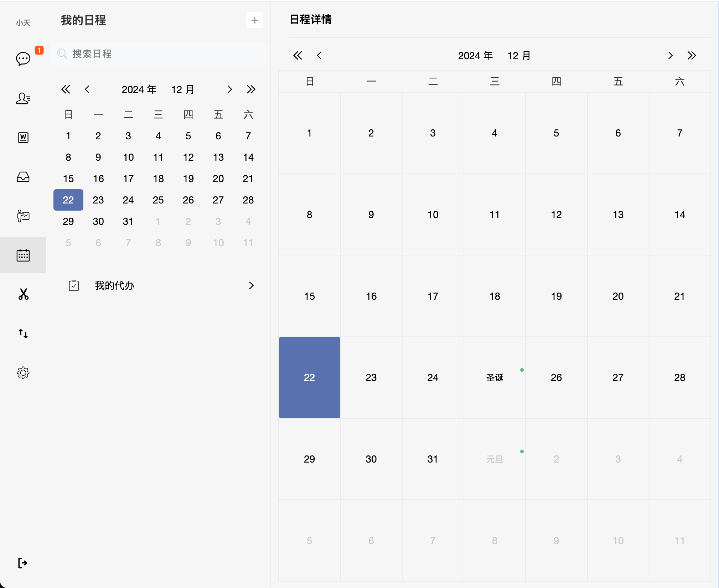Open the contacts icon in sidebar
719x588 pixels.
tap(23, 98)
